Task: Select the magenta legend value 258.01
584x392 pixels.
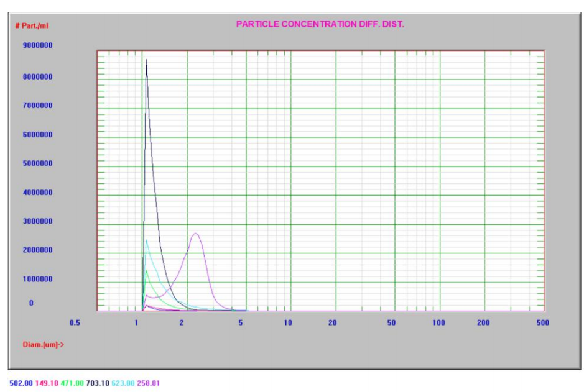Action: point(148,383)
